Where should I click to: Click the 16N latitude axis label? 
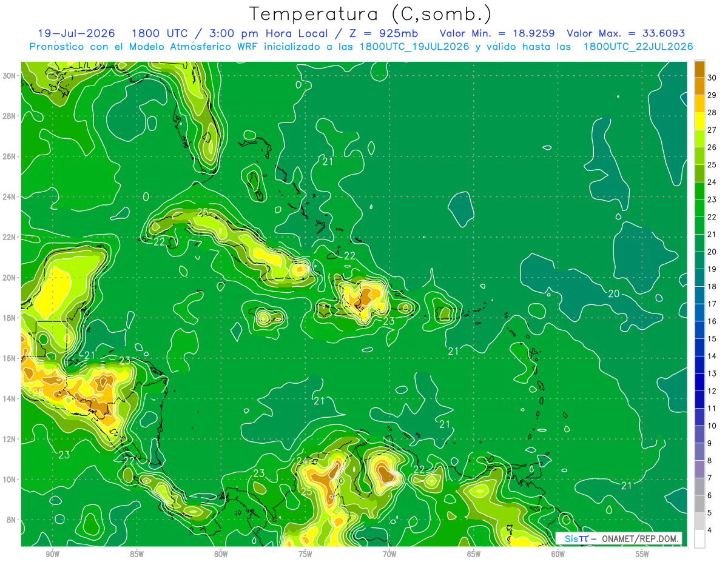click(10, 358)
